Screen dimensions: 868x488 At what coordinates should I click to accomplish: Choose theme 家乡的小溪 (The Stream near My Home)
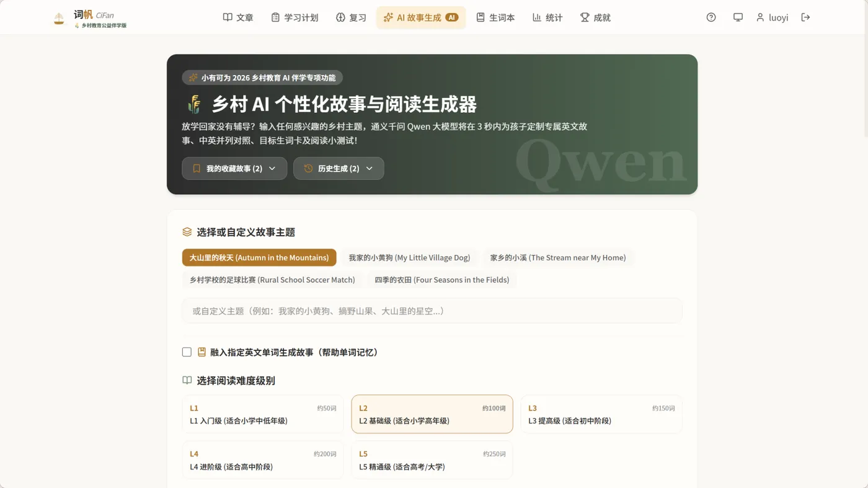coord(558,257)
